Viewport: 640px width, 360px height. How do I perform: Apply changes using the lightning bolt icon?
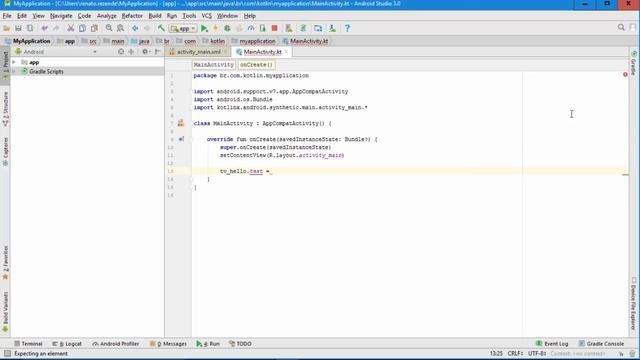[216, 28]
